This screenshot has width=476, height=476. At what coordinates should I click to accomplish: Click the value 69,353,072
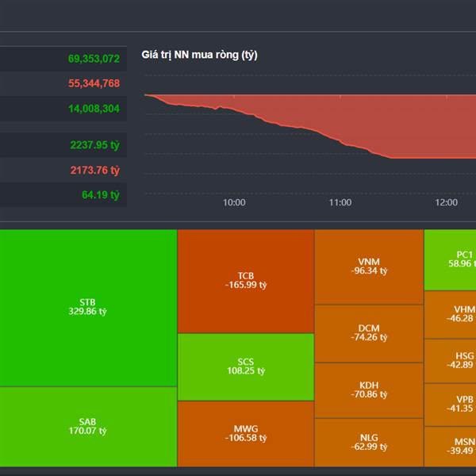click(94, 59)
